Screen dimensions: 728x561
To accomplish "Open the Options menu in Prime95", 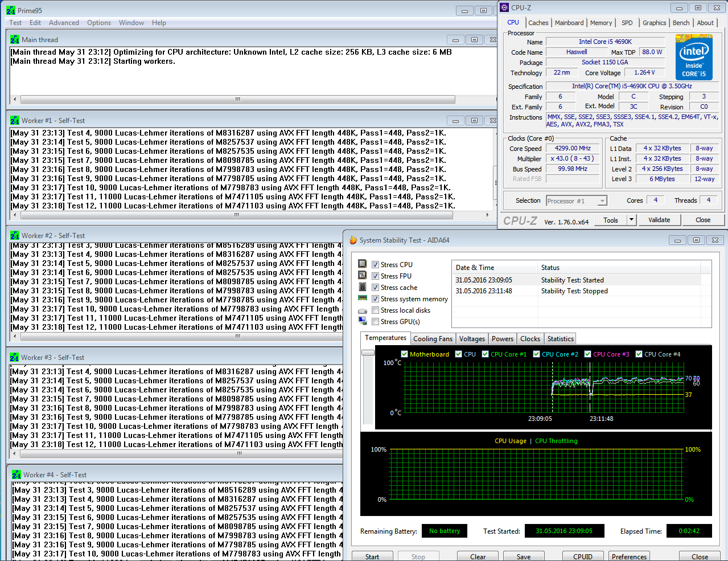I will point(99,23).
